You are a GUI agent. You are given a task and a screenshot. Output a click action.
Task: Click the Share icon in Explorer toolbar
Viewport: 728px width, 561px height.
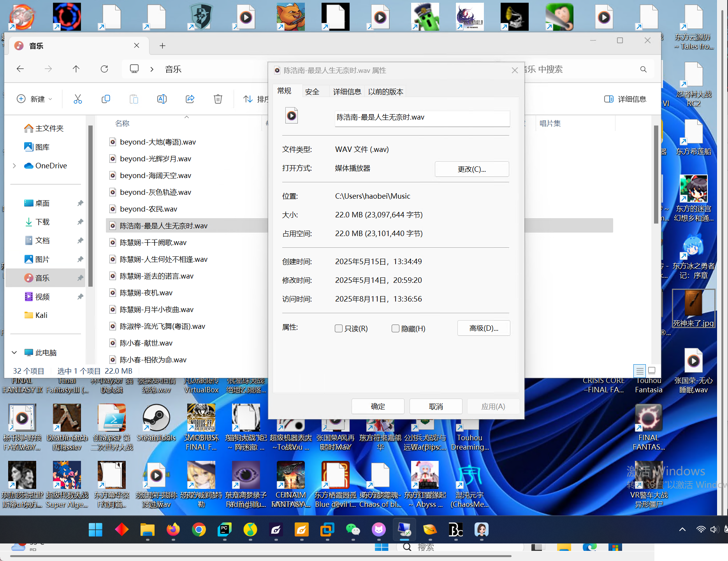click(x=190, y=99)
